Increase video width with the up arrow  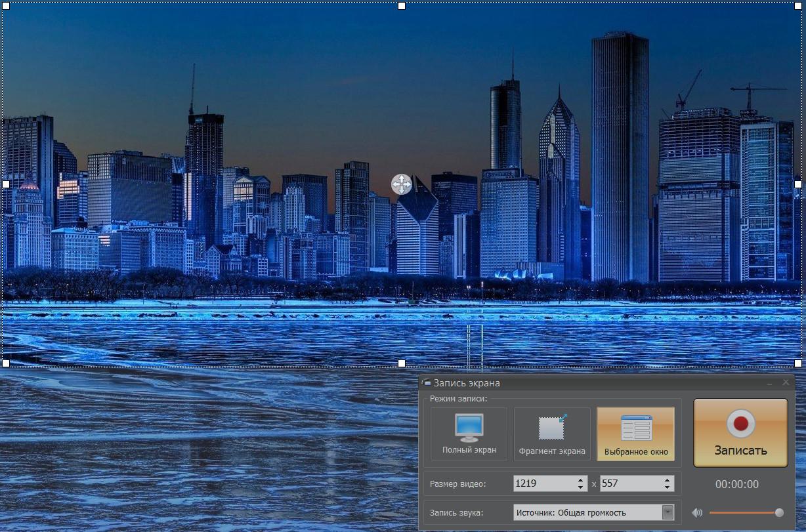(580, 480)
